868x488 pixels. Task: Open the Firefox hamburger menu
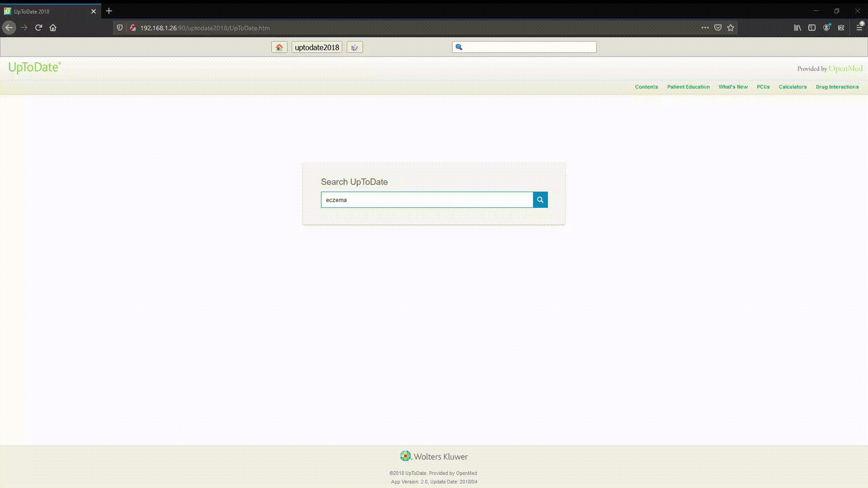tap(860, 28)
